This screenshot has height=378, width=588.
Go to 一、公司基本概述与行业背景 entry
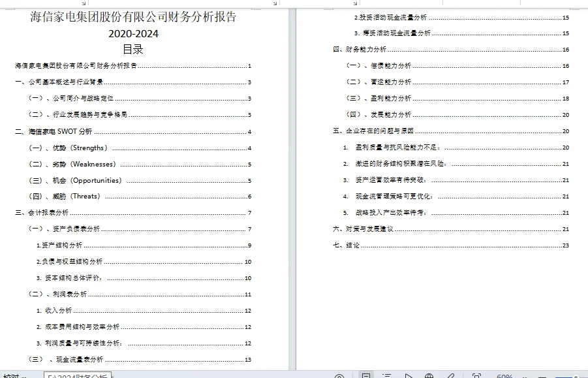coord(133,82)
